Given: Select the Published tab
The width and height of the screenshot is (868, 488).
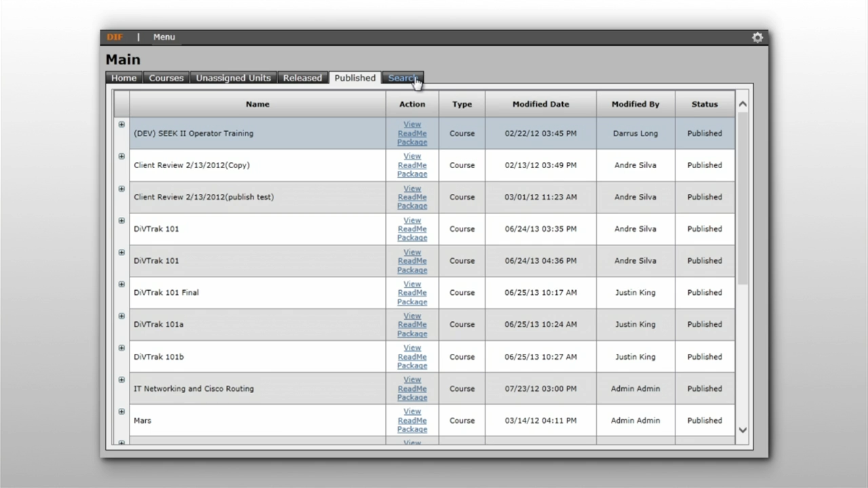Looking at the screenshot, I should 355,78.
